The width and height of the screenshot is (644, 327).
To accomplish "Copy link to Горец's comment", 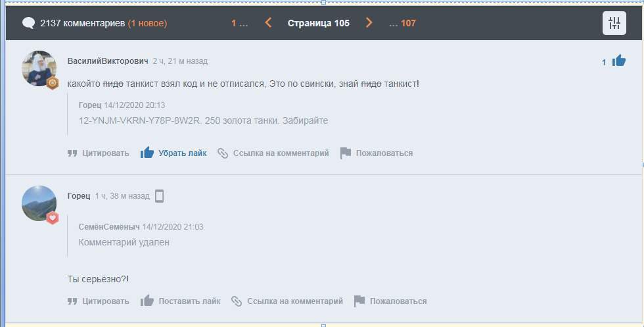I will point(287,301).
